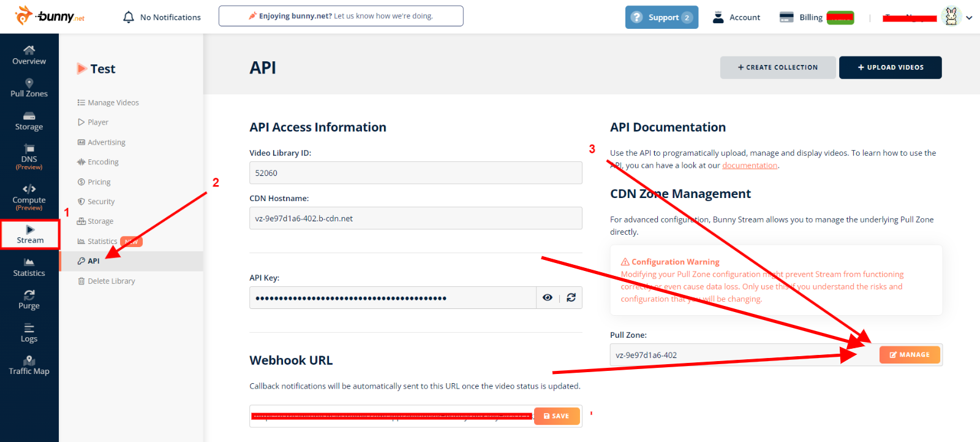
Task: Open the Overview home icon
Action: coord(29,50)
